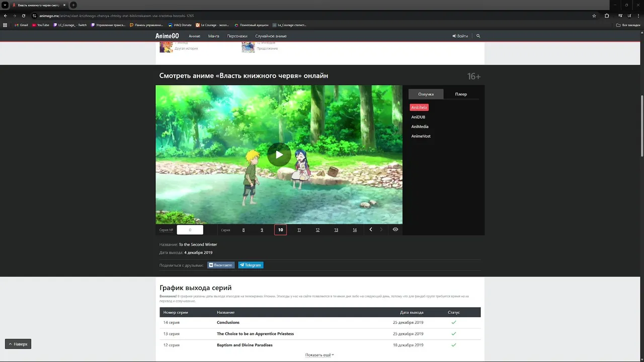Select AniMedia voice-over
Viewport: 644px width, 362px height.
click(420, 127)
